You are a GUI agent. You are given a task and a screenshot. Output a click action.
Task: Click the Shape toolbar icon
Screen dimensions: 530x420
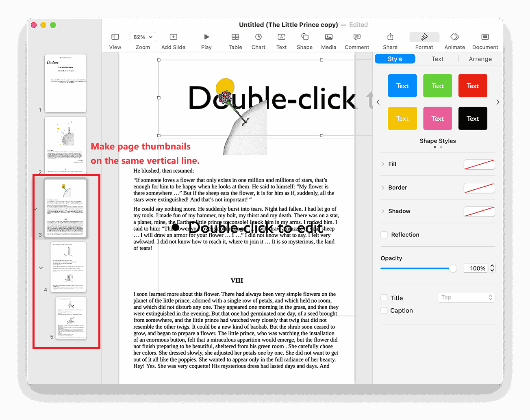(x=304, y=37)
